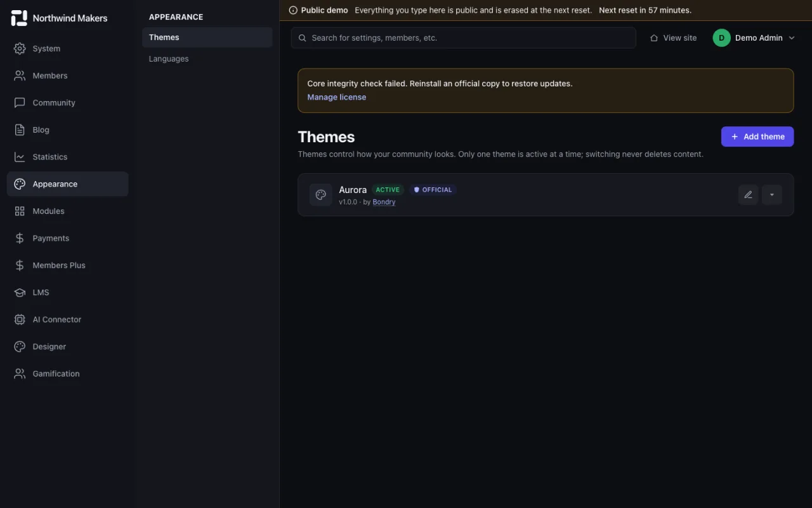Click the "Next reset in 57 minutes." notice
Viewport: 812px width, 508px height.
(x=645, y=10)
